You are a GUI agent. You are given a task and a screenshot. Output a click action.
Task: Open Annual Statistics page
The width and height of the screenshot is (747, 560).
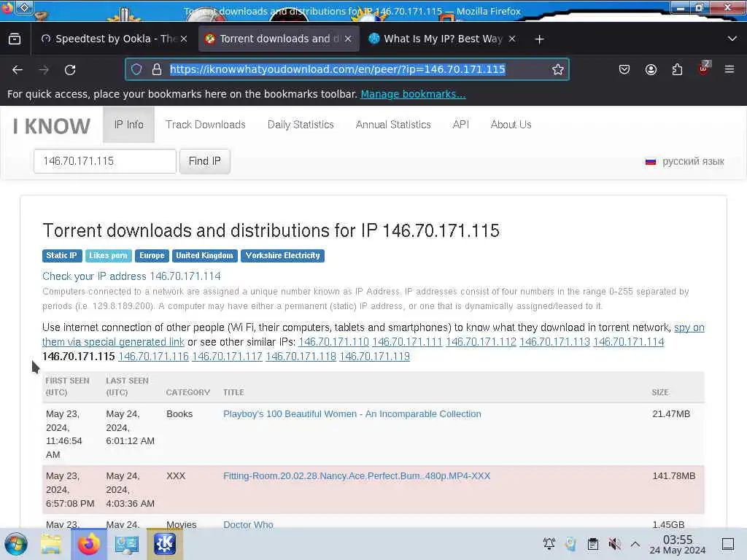[393, 124]
